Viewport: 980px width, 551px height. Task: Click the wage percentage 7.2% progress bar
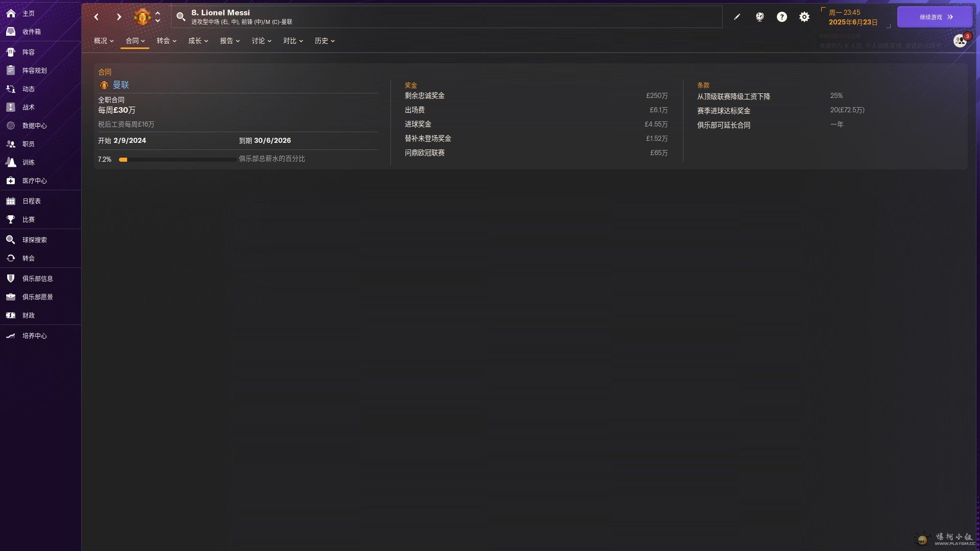[177, 160]
